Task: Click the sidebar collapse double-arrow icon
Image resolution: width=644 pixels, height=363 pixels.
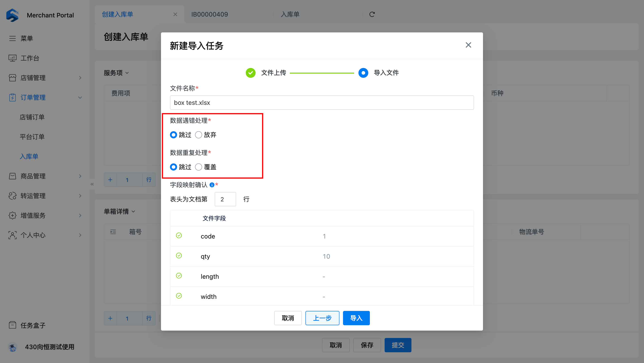Action: (x=92, y=184)
